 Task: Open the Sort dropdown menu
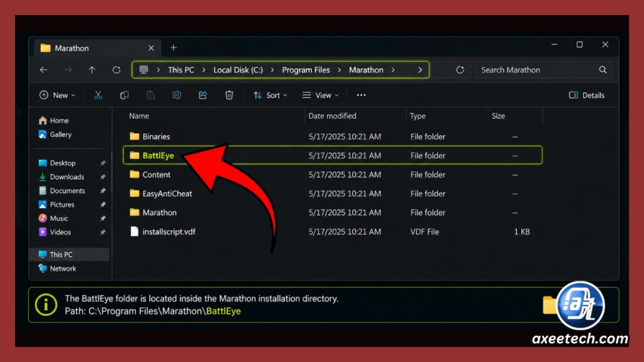pos(270,95)
